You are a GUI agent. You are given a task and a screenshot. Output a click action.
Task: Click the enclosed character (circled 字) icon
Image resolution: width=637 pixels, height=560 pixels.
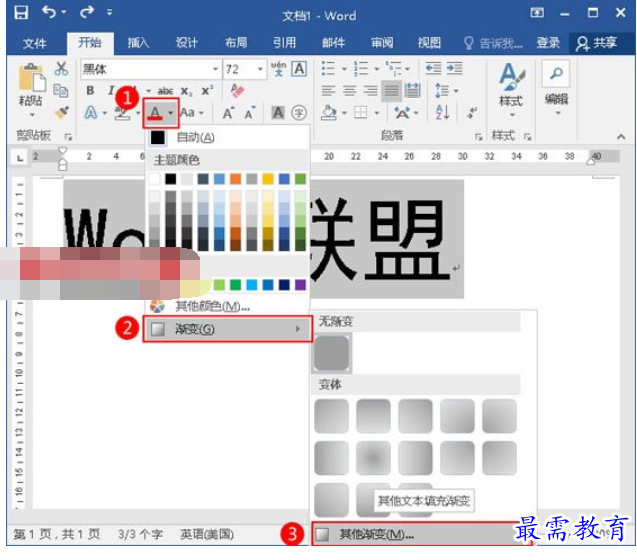299,113
